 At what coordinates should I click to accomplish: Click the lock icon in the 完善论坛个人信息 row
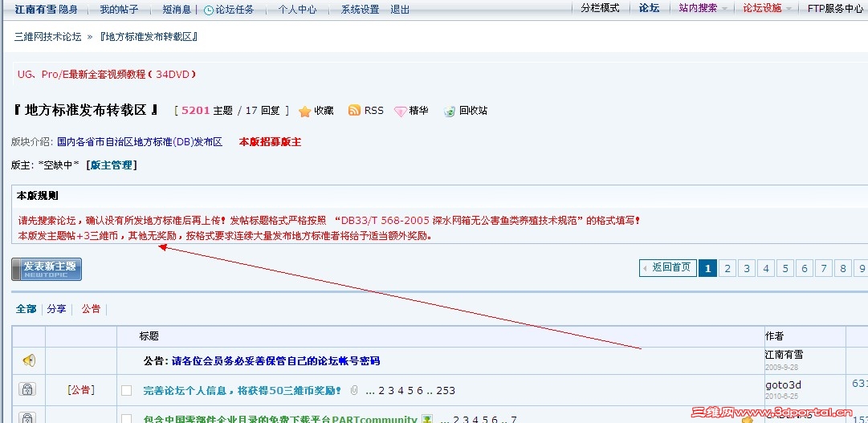27,388
